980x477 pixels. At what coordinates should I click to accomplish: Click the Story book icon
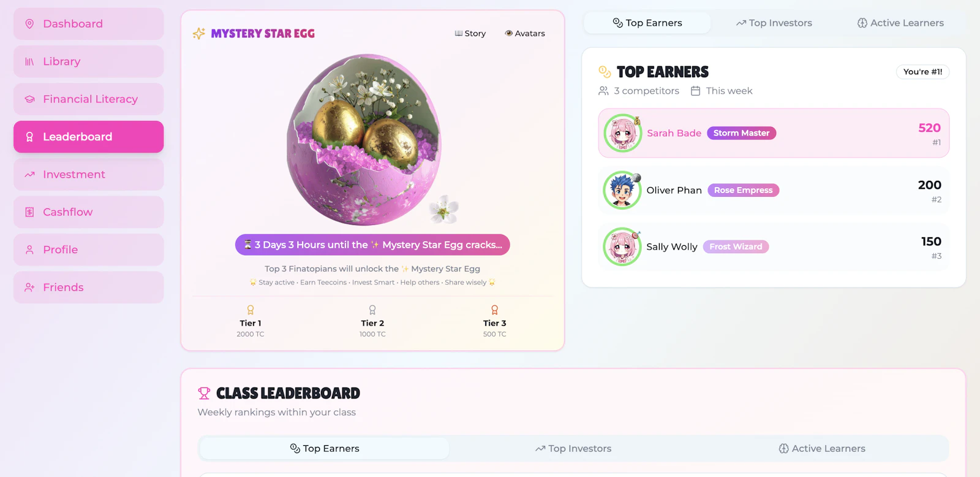pos(459,33)
